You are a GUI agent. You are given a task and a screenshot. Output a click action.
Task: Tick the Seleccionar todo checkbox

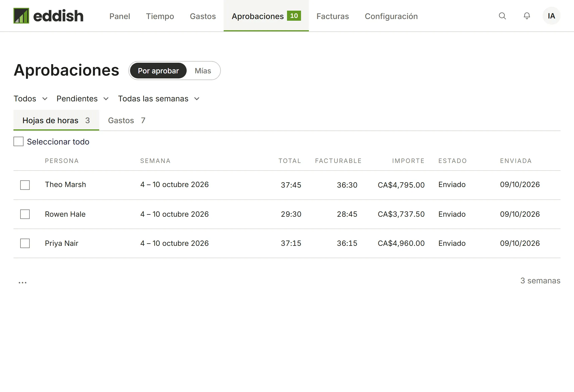point(18,141)
